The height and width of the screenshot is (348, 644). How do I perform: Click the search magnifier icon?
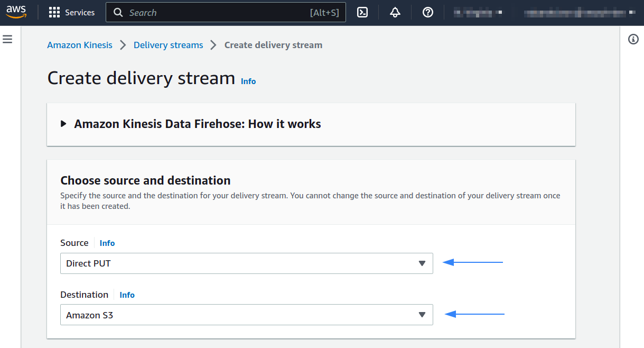click(x=118, y=13)
